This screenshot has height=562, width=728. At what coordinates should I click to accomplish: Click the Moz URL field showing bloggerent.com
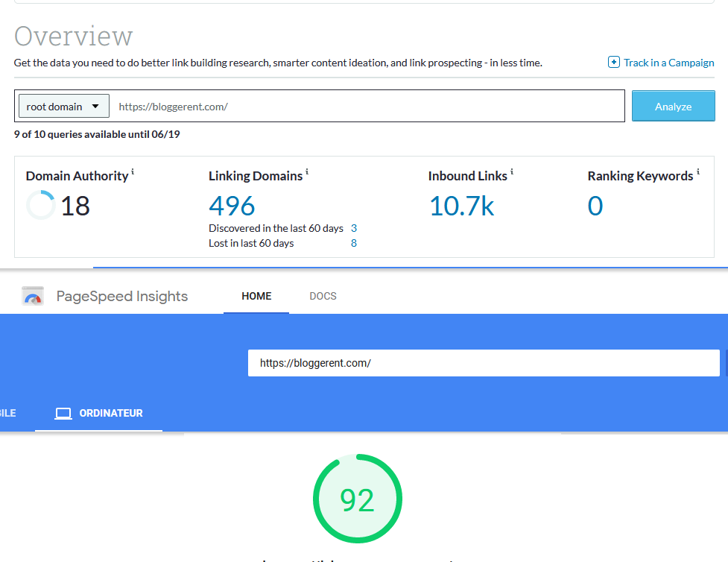(367, 107)
